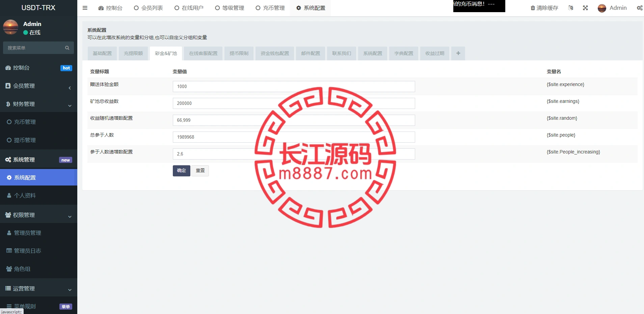Viewport: 644px width, 314px height.
Task: Open the 充提限额 config tab
Action: tap(133, 53)
